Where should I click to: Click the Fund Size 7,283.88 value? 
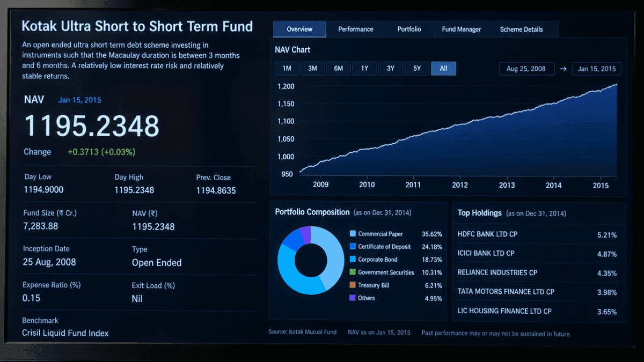pyautogui.click(x=40, y=226)
